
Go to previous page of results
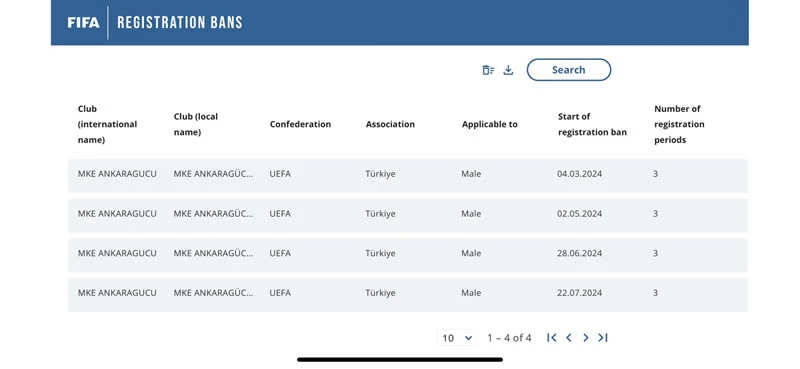(568, 337)
